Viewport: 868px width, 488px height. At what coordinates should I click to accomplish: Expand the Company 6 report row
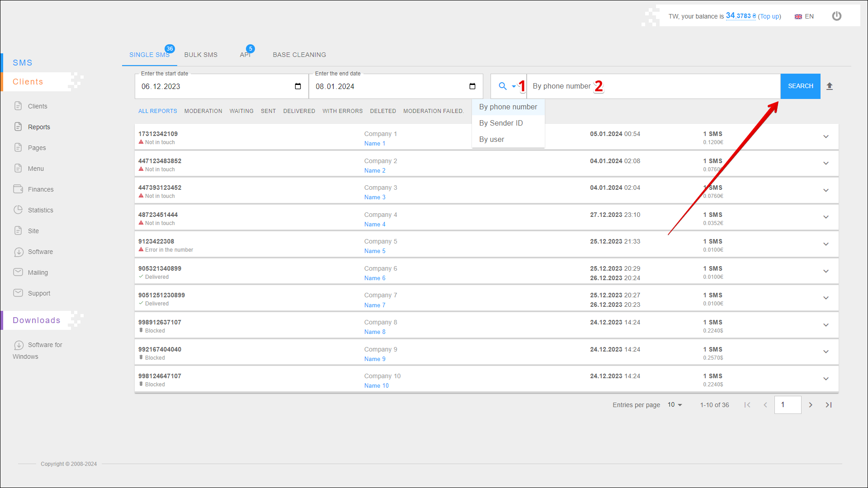click(x=826, y=271)
